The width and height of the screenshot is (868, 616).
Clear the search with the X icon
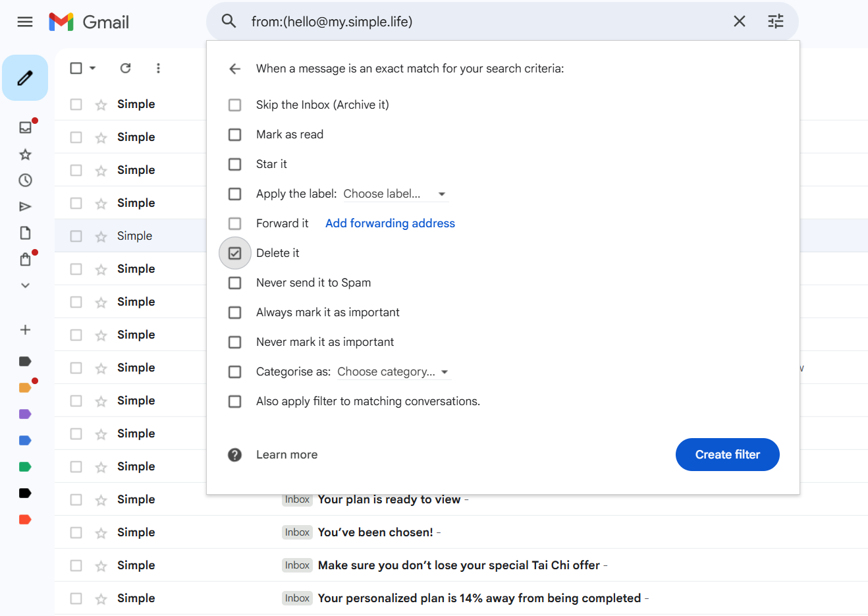pos(740,21)
